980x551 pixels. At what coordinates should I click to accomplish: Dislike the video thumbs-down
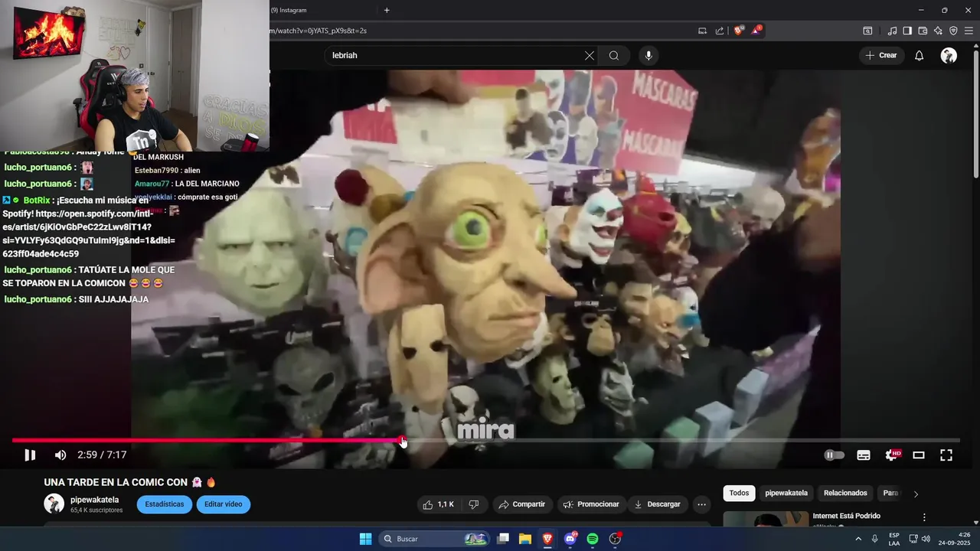click(x=474, y=504)
